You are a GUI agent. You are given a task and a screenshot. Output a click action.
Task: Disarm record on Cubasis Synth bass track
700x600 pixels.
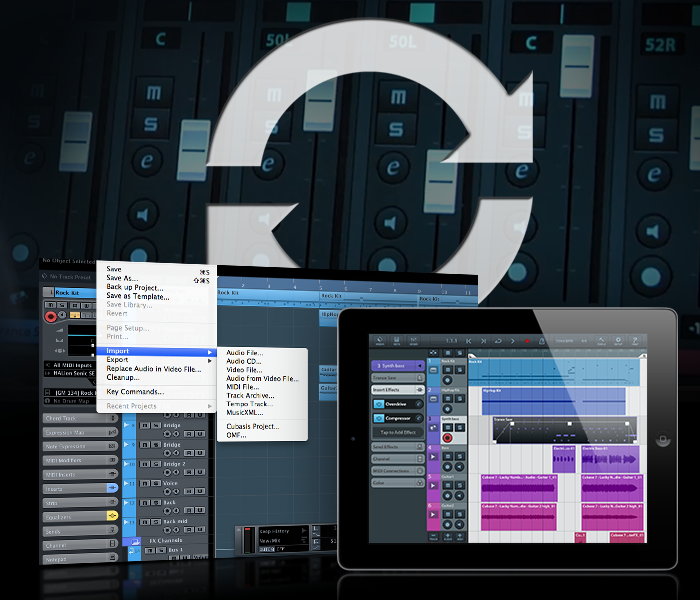point(447,438)
